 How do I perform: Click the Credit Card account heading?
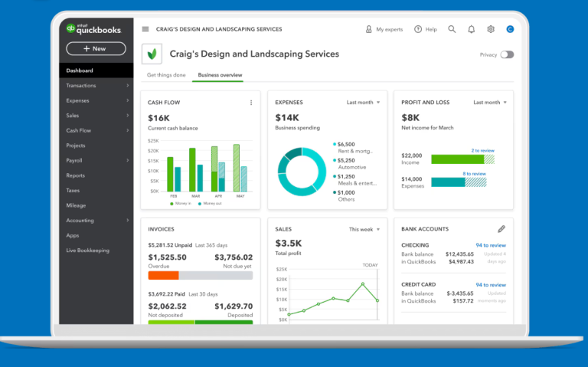[419, 285]
